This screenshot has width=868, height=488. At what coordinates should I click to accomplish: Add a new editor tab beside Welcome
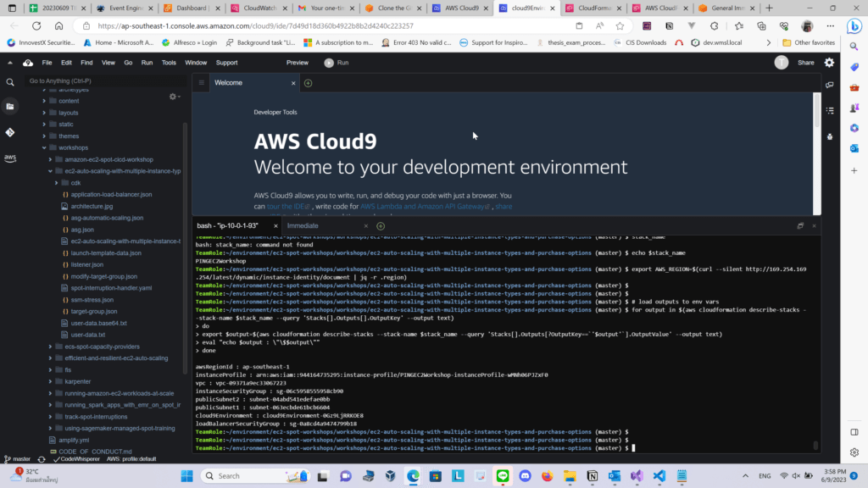coord(309,83)
